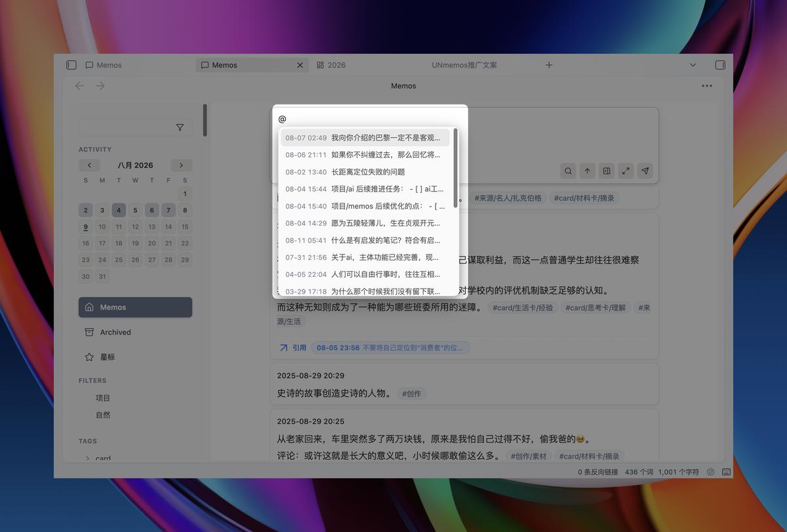Viewport: 787px width, 532px height.
Task: Choose suggestion 04-05 22:04 人们可以自由行事时
Action: pyautogui.click(x=365, y=274)
